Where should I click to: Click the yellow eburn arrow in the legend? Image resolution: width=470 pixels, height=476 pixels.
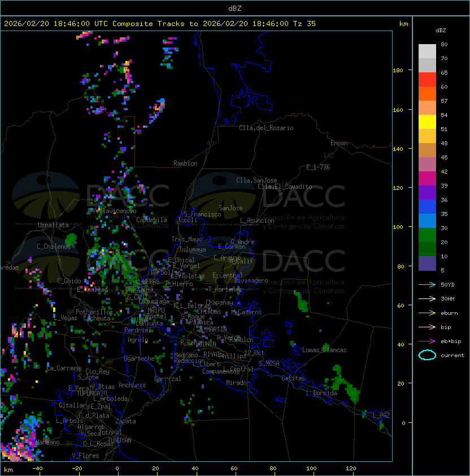[x=427, y=313]
